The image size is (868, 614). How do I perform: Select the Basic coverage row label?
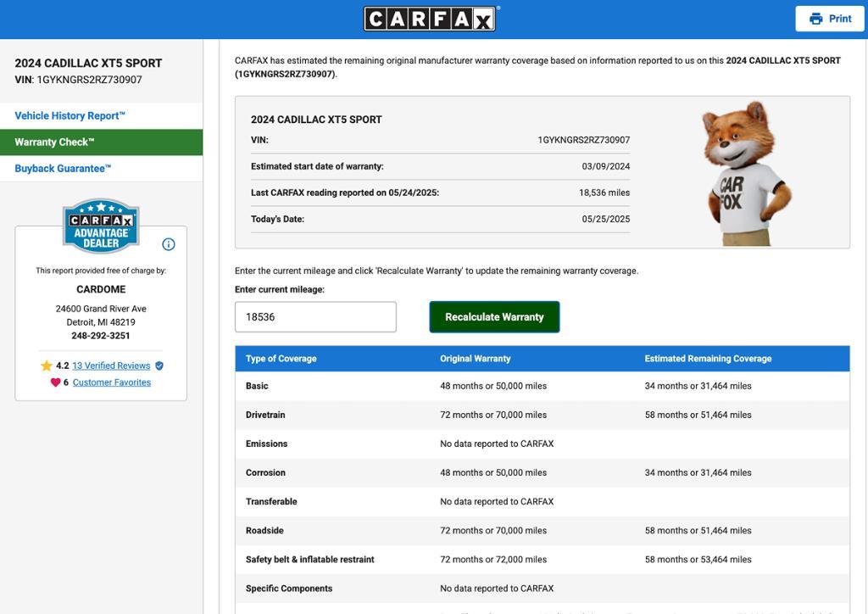[x=257, y=386]
